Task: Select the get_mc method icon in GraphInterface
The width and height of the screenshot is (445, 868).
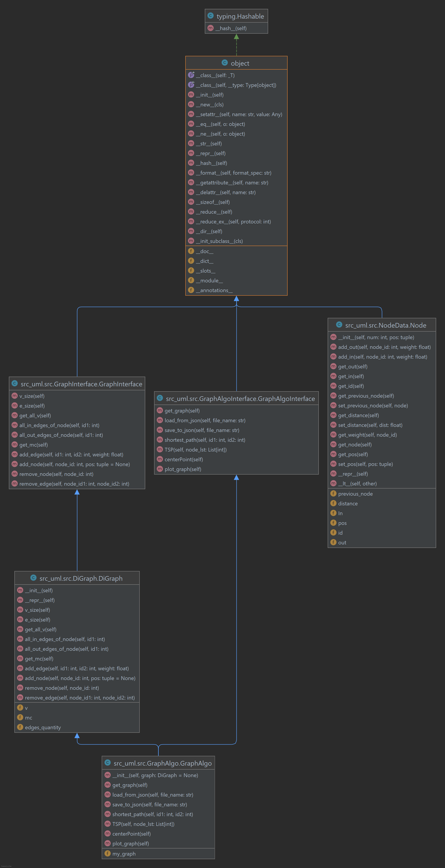Action: 14,444
